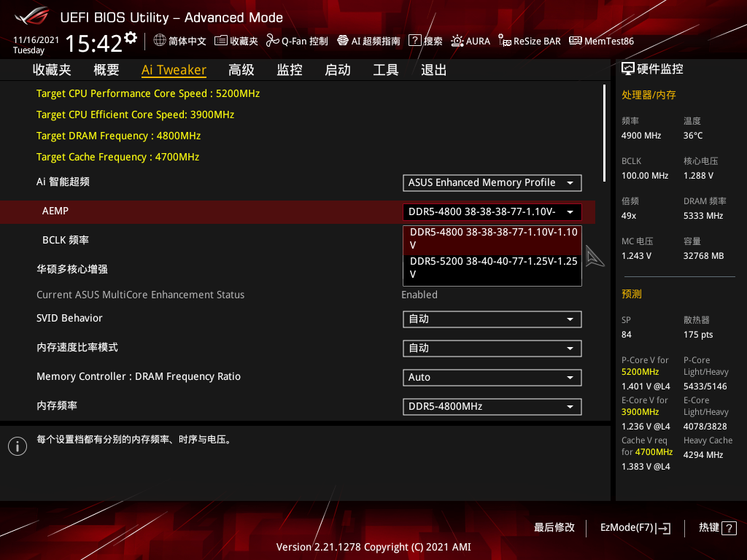This screenshot has width=747, height=560.
Task: Open Ai 智能超频 dropdown ASUS Enhanced Memory Profile
Action: click(492, 183)
